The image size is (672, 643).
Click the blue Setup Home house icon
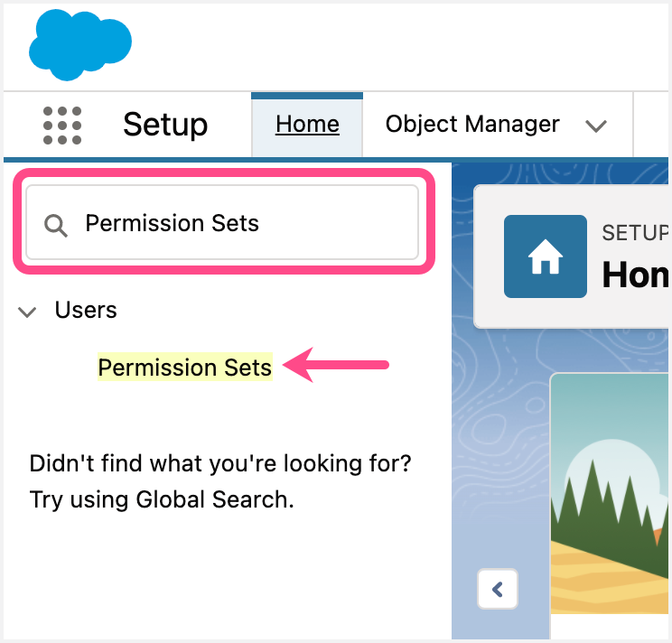[x=545, y=256]
